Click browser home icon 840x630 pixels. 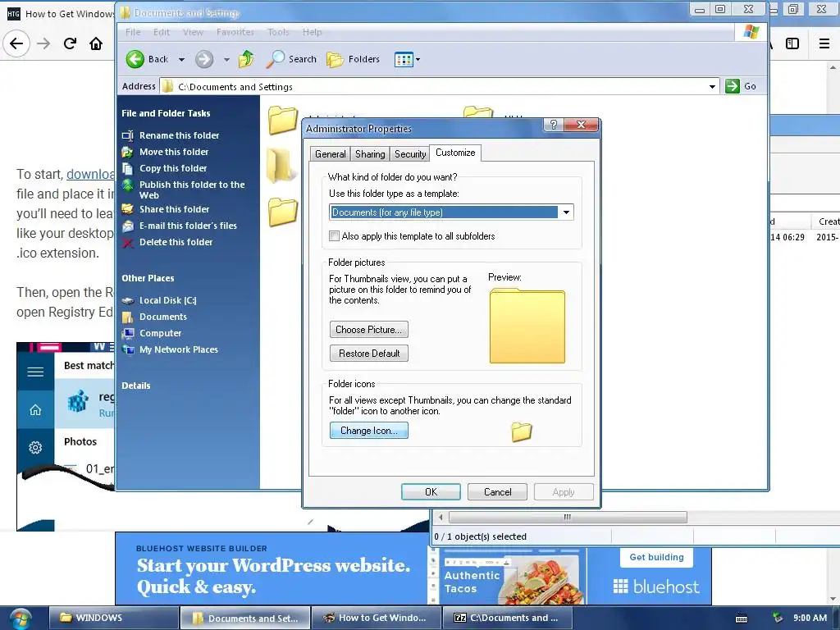point(96,43)
